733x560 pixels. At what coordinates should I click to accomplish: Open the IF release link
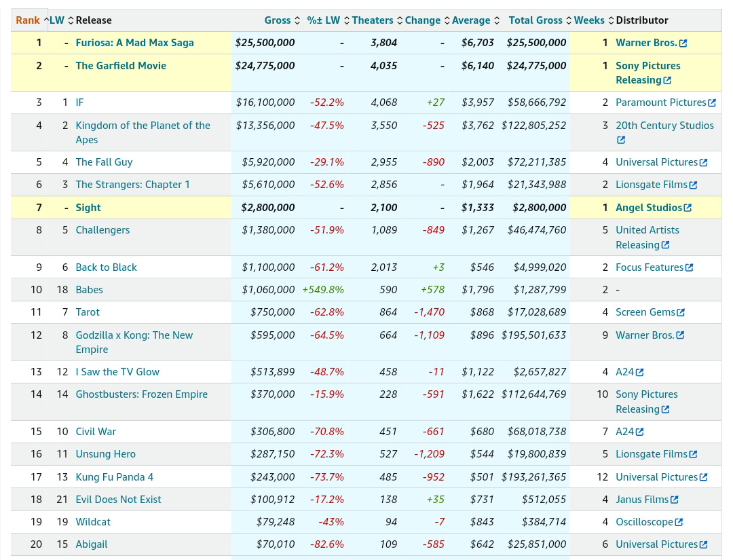[79, 102]
